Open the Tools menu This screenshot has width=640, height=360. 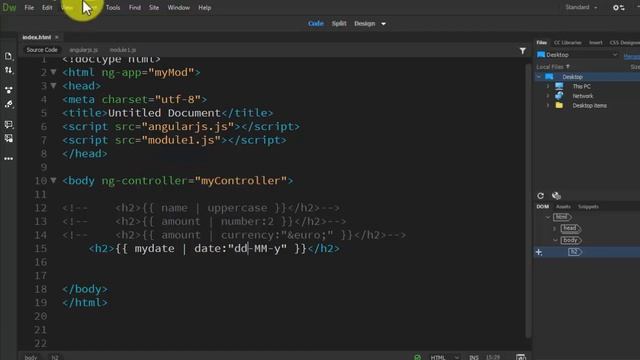pyautogui.click(x=113, y=7)
